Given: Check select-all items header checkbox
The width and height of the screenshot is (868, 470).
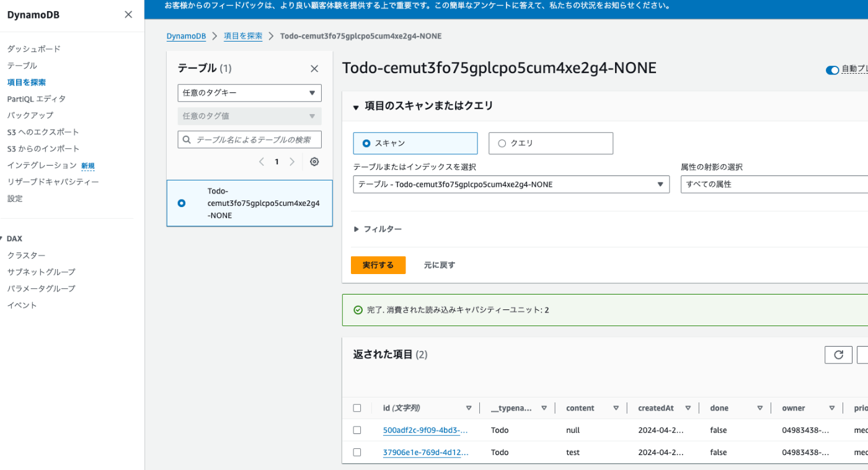Looking at the screenshot, I should (356, 408).
